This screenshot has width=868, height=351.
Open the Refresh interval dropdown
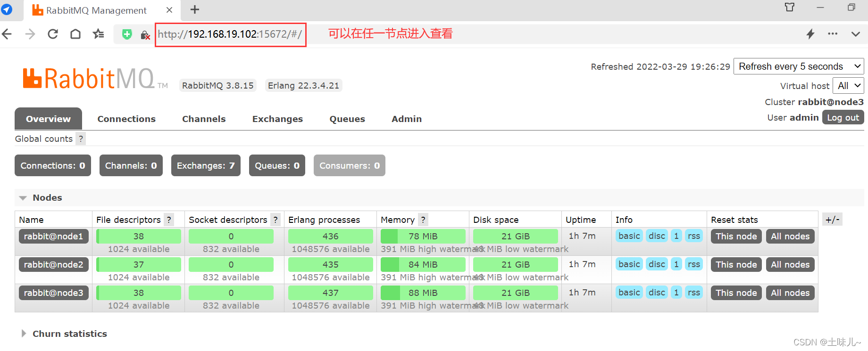799,66
